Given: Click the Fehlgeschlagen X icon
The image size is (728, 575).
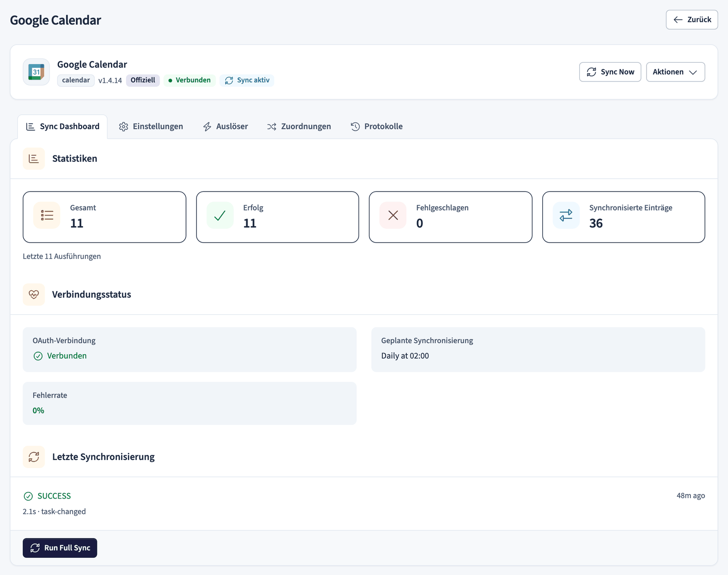Looking at the screenshot, I should pos(393,215).
